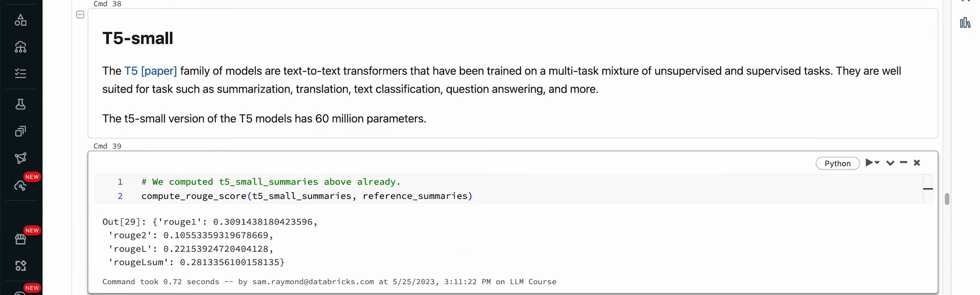Open Compute clusters from the sidebar
980x295 pixels.
20,47
